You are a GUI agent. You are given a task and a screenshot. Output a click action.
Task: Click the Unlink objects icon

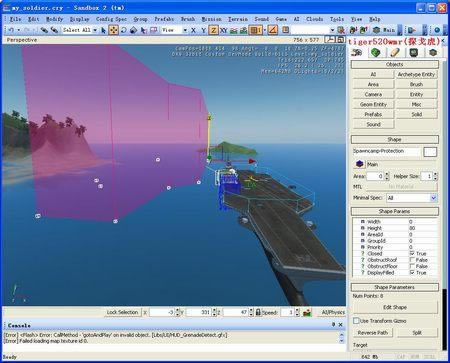[54, 30]
